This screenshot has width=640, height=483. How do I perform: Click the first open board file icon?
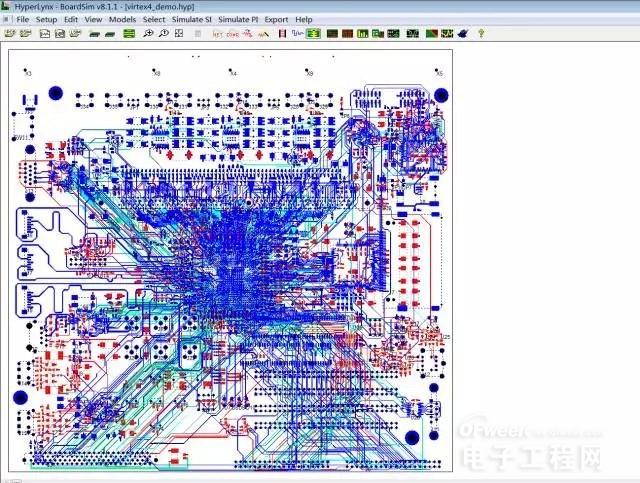point(10,33)
